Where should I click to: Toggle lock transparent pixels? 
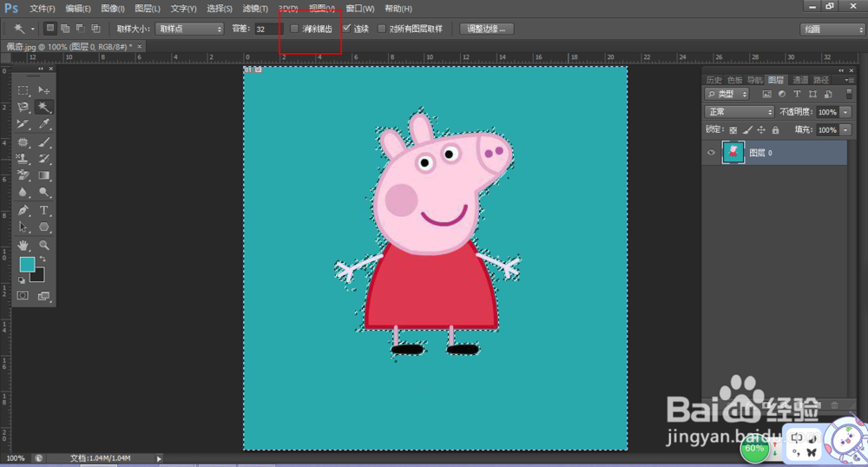pyautogui.click(x=733, y=130)
